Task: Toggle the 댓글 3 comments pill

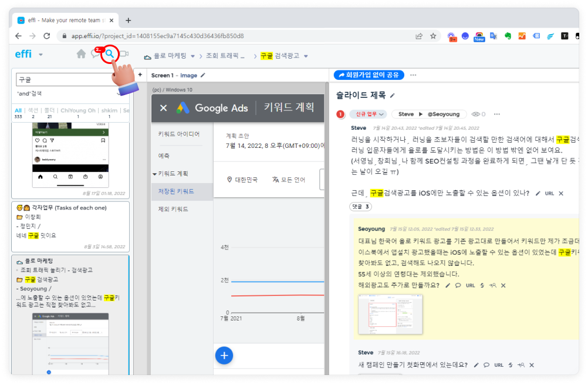Action: (x=360, y=207)
